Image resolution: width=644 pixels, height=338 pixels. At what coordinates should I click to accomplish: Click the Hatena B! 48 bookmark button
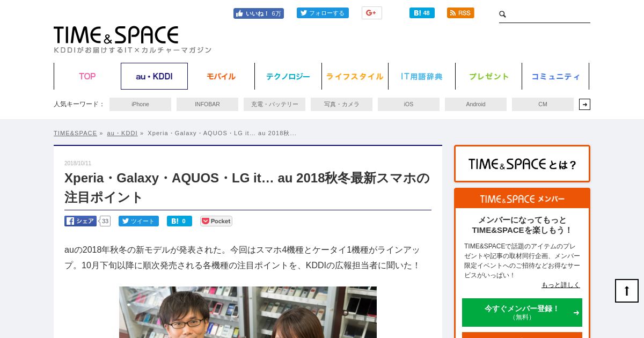click(x=422, y=13)
